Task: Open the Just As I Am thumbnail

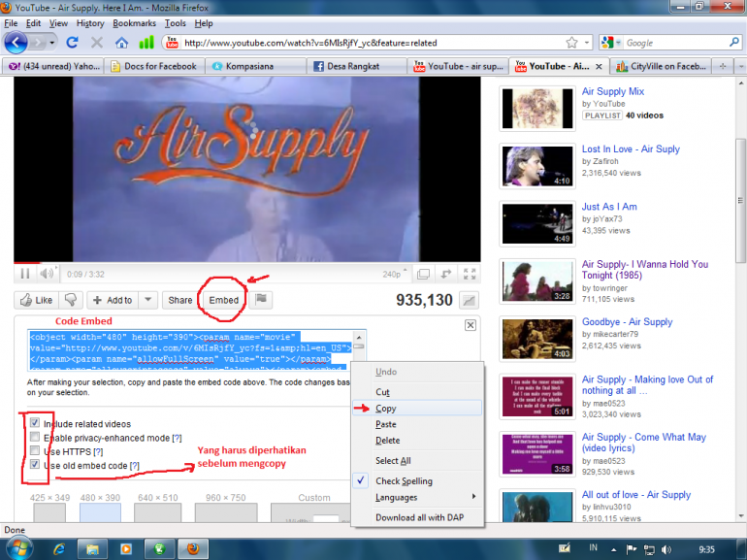Action: pyautogui.click(x=537, y=223)
